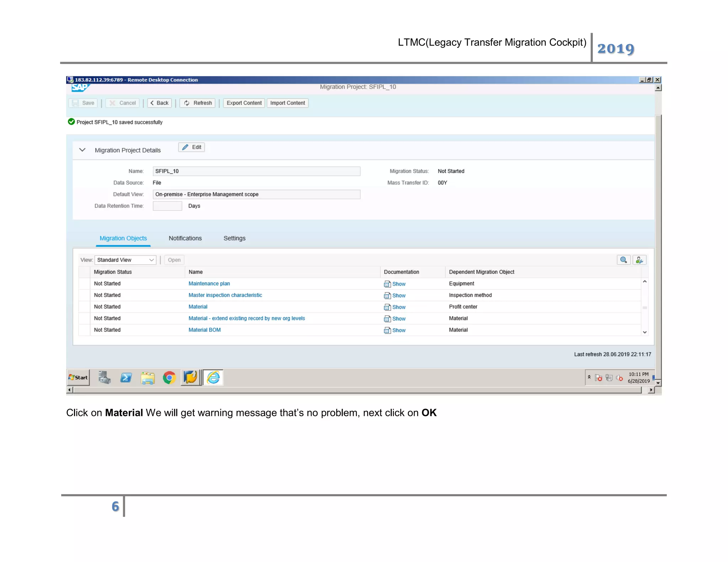The width and height of the screenshot is (728, 562).
Task: Switch to the Settings tab
Action: click(x=234, y=238)
